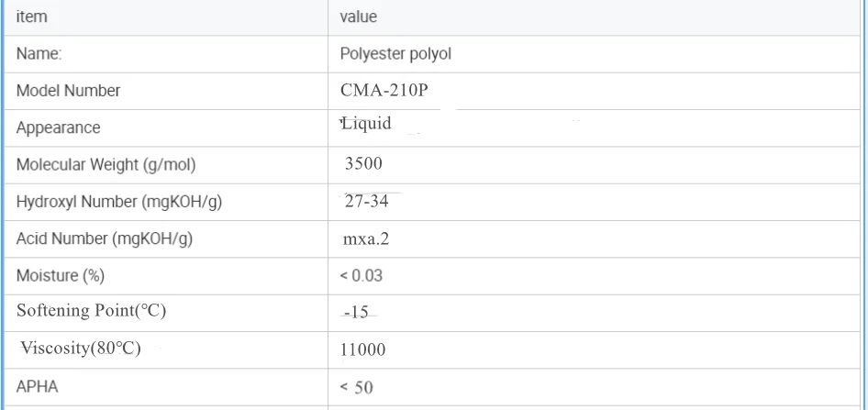Select the 'Acid Number (mgKOH/g)' label
Image resolution: width=868 pixels, height=410 pixels.
coord(105,238)
